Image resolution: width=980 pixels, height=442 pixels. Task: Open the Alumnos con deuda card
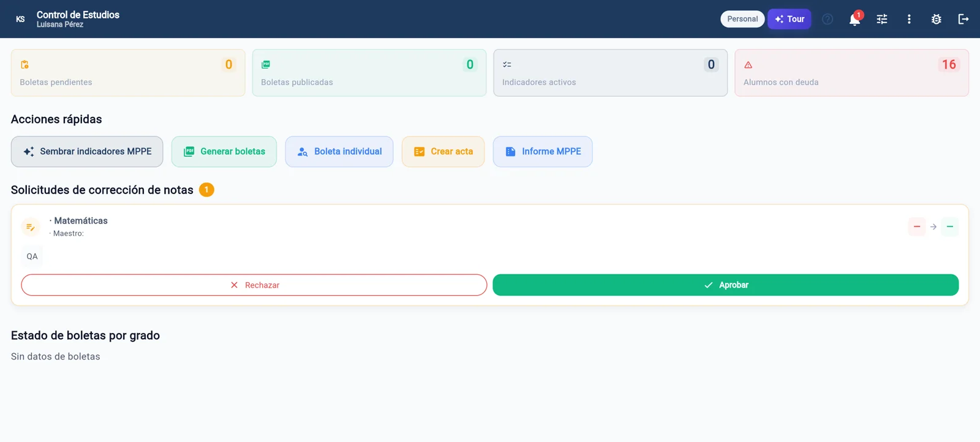852,73
